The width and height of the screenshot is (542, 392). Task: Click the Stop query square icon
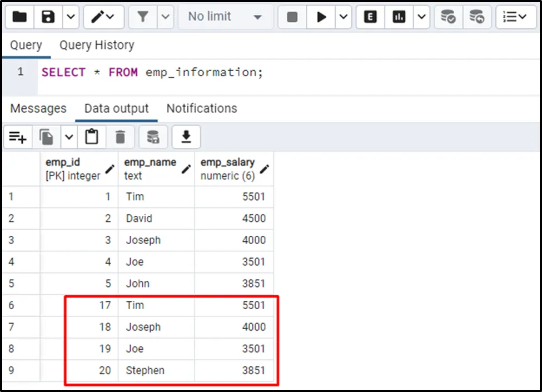coord(292,17)
